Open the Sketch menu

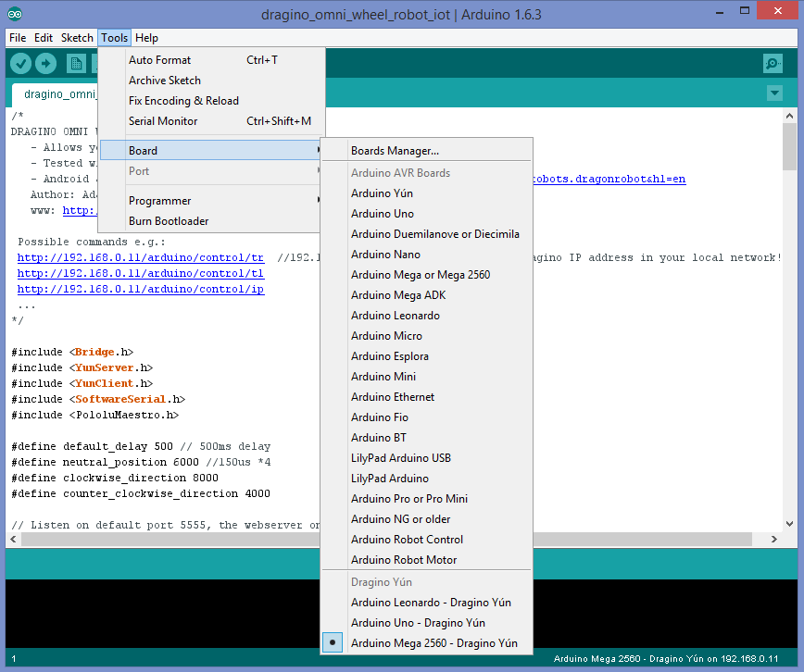[77, 37]
